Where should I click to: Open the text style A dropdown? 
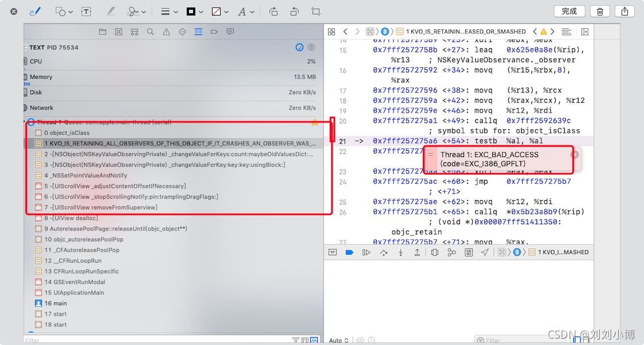click(x=246, y=12)
